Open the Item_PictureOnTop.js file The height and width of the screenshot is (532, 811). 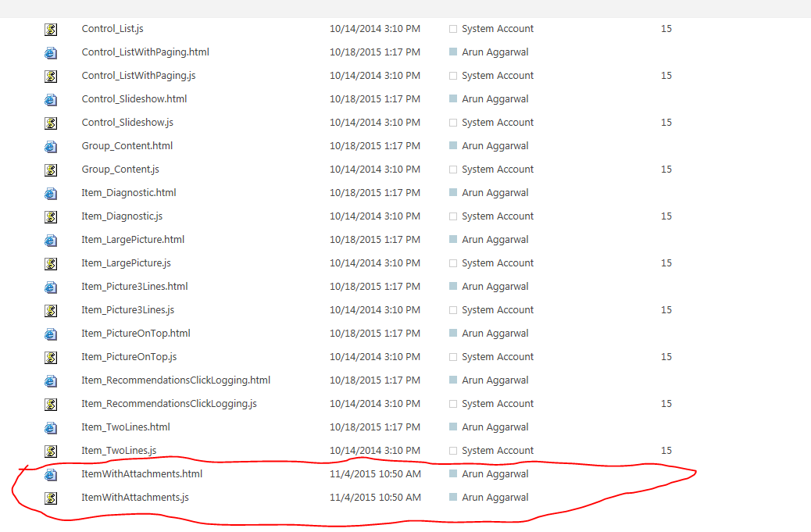tap(129, 357)
